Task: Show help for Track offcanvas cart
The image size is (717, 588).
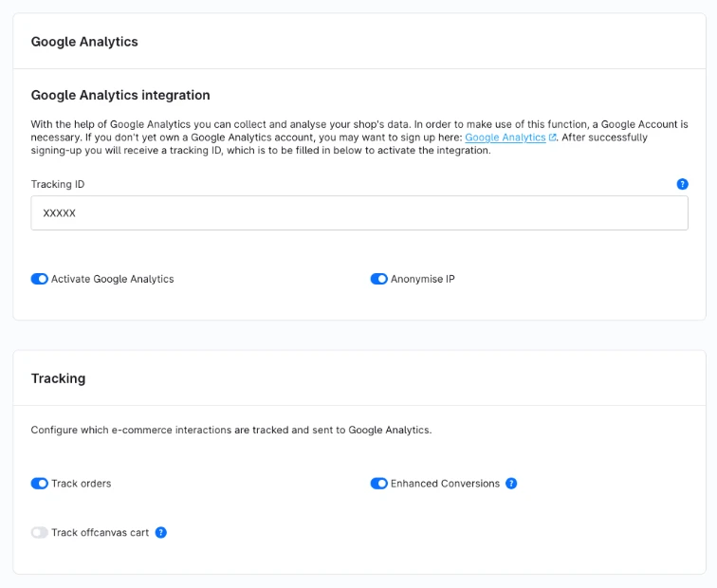Action: point(160,532)
